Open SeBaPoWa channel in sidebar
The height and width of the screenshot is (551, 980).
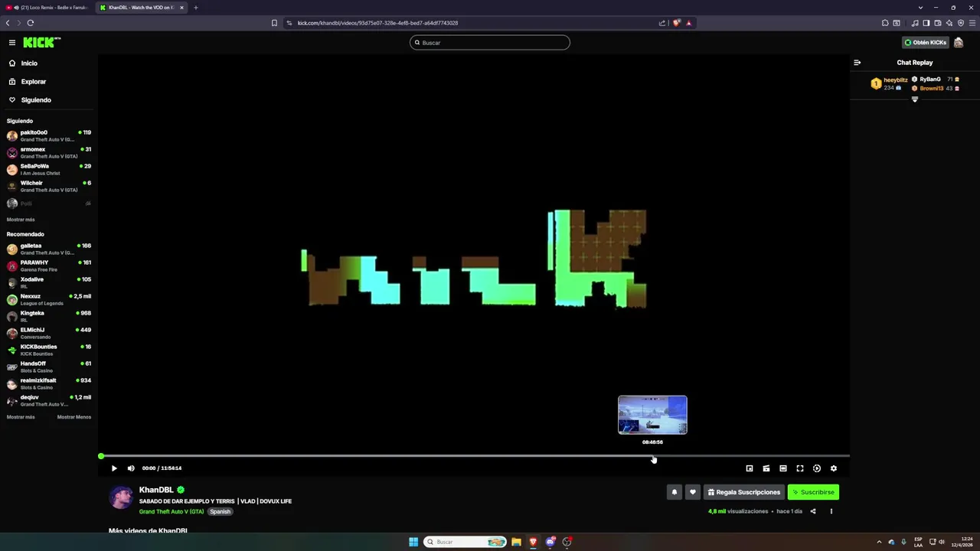coord(49,169)
